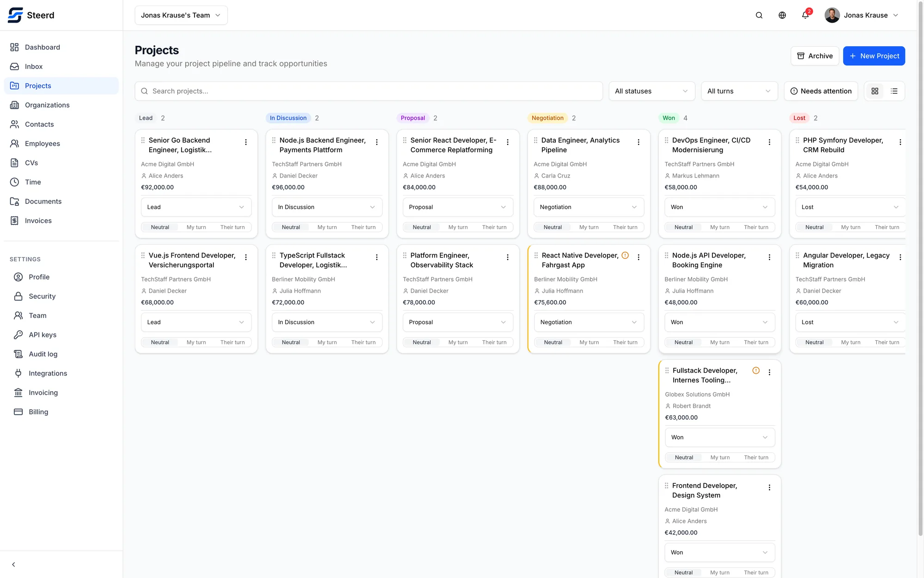Open the language globe icon
This screenshot has height=578, width=924.
(782, 15)
